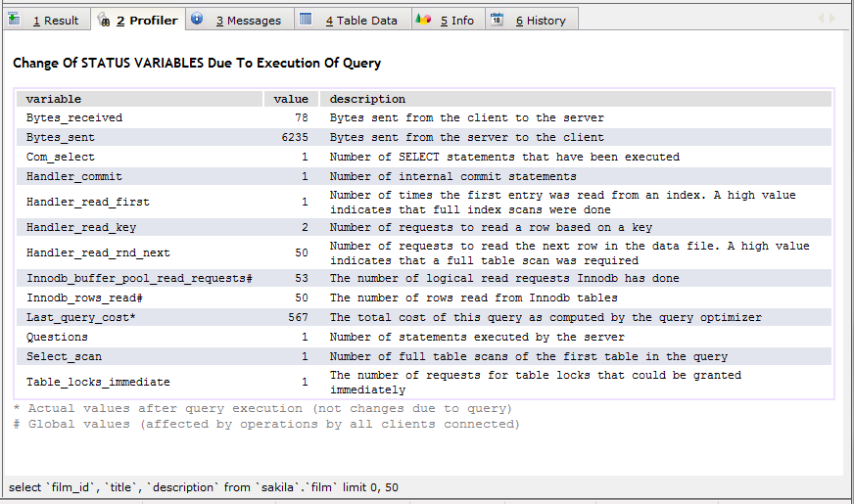Click the History tab calendar icon
Image resolution: width=854 pixels, height=504 pixels.
498,19
